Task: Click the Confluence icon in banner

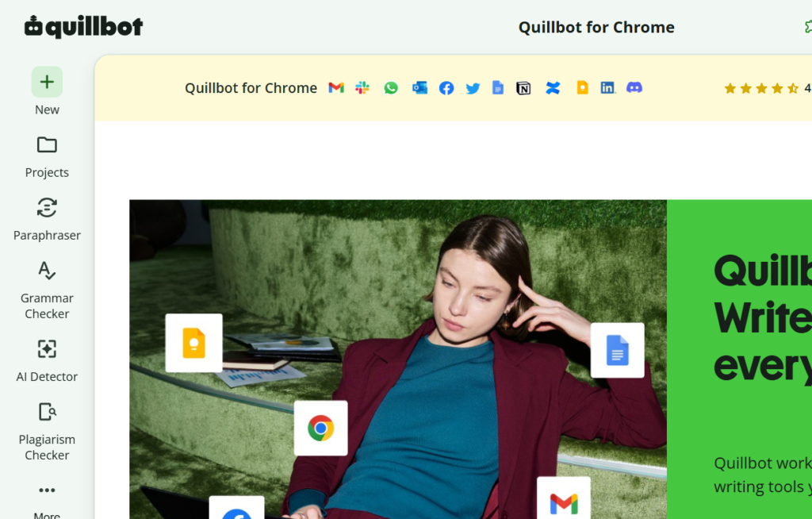Action: (x=553, y=88)
